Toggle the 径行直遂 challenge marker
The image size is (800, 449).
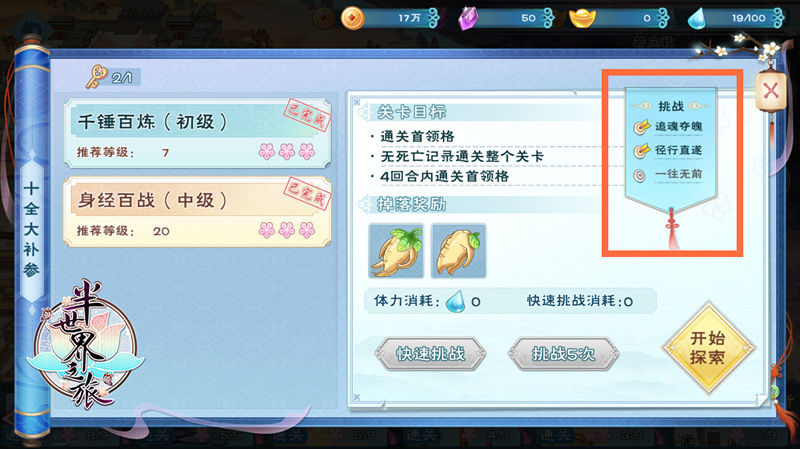[641, 151]
